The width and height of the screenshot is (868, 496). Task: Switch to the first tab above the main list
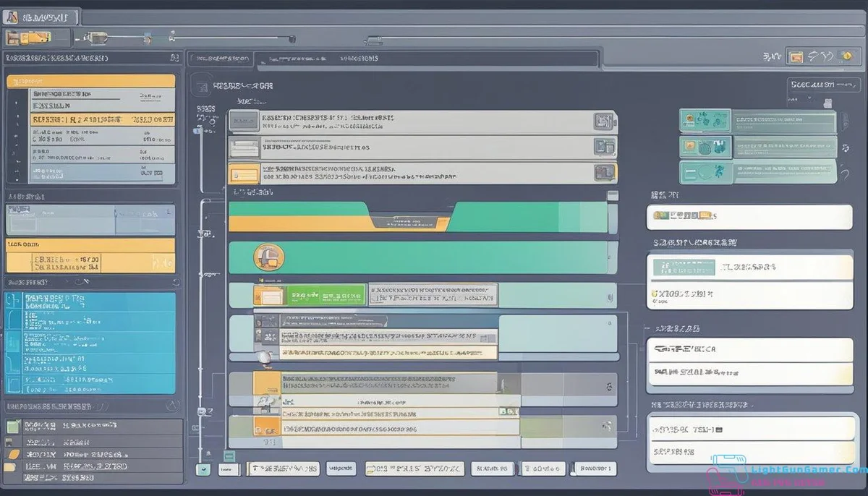click(221, 59)
